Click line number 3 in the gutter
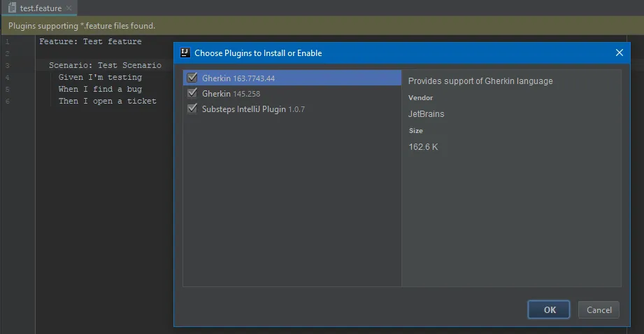 coord(8,65)
